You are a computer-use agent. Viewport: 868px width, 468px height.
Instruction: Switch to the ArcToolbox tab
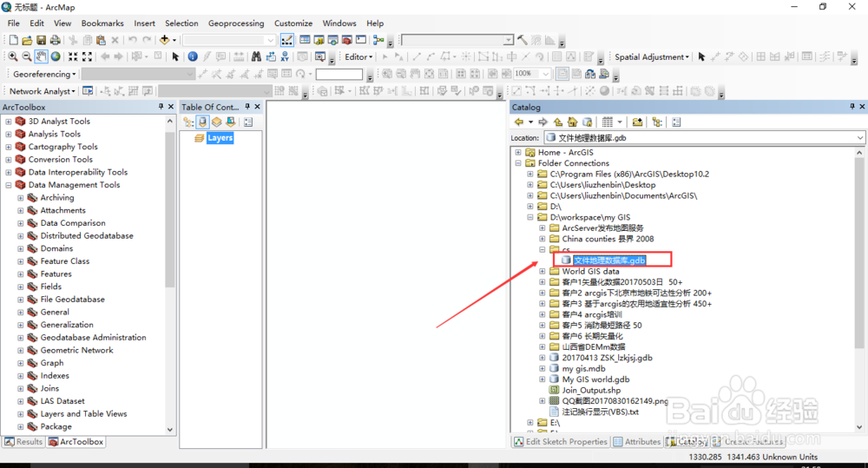coord(76,441)
